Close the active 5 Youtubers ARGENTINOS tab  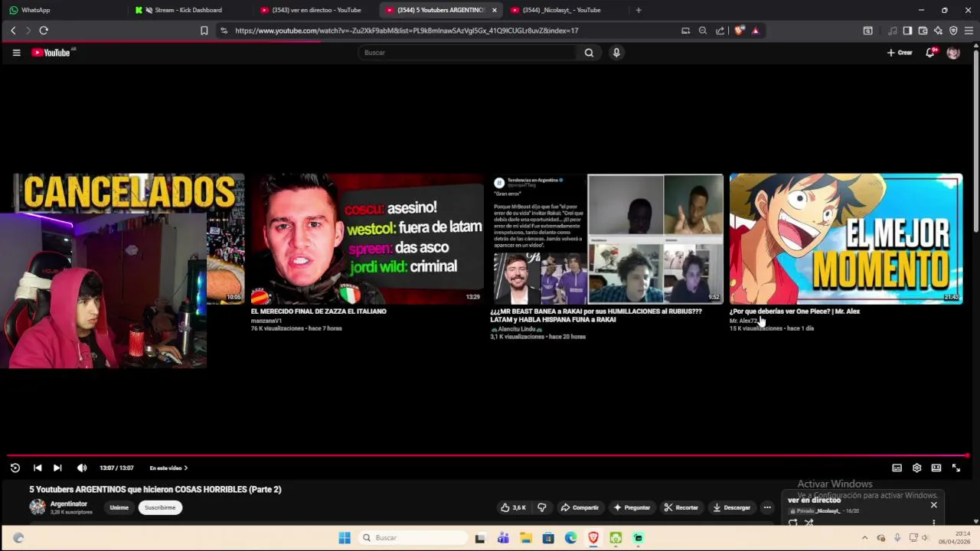tap(495, 10)
